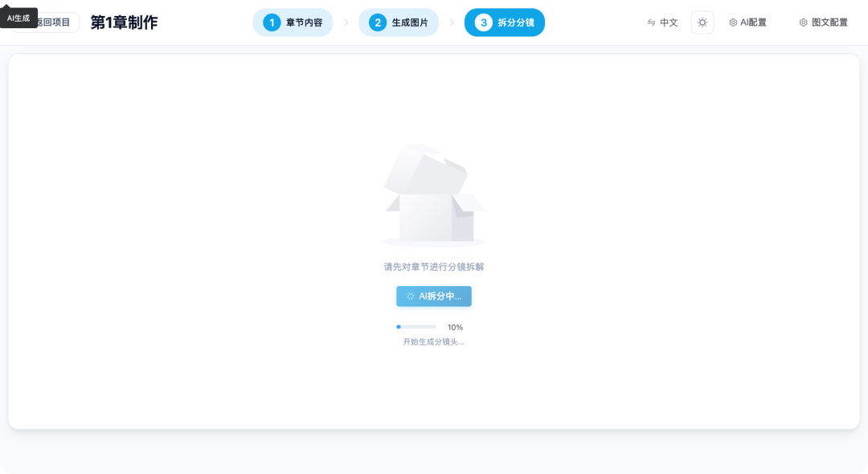This screenshot has height=474, width=868.
Task: Click the numbered circle 1 for 章节内容
Action: click(271, 22)
